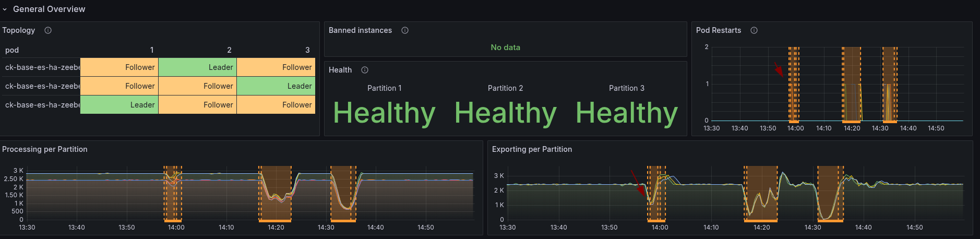The image size is (980, 239).
Task: Select third row Follower cell in column 2
Action: 198,105
